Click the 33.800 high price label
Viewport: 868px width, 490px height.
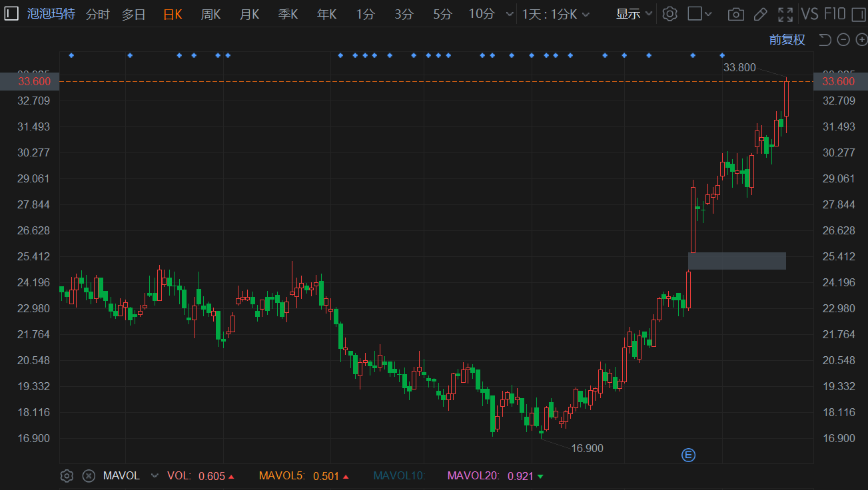tap(739, 67)
